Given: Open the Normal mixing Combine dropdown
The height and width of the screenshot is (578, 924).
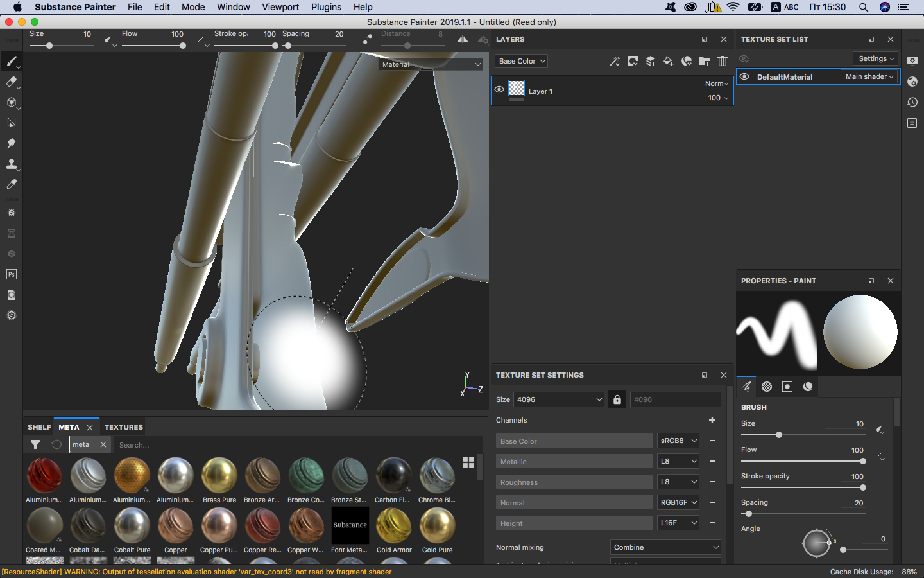Looking at the screenshot, I should point(665,547).
